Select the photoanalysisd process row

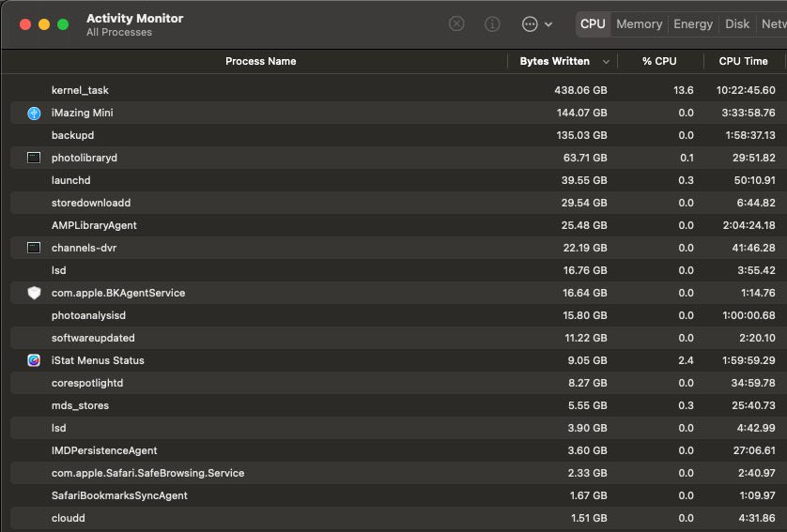click(x=398, y=315)
